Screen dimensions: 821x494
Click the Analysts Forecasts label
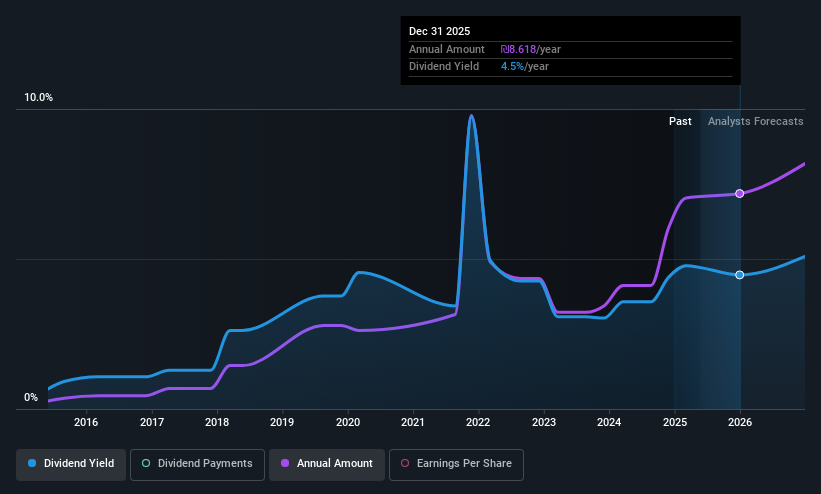tap(756, 122)
